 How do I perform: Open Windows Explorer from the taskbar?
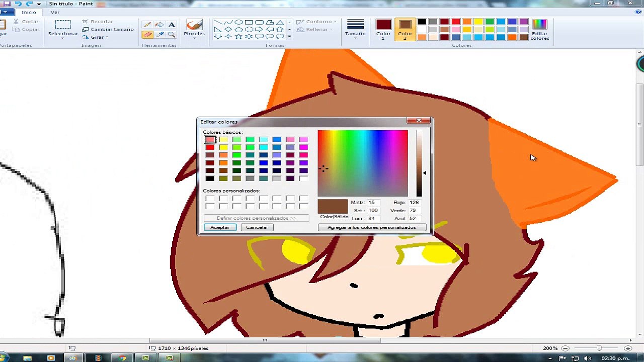click(27, 358)
